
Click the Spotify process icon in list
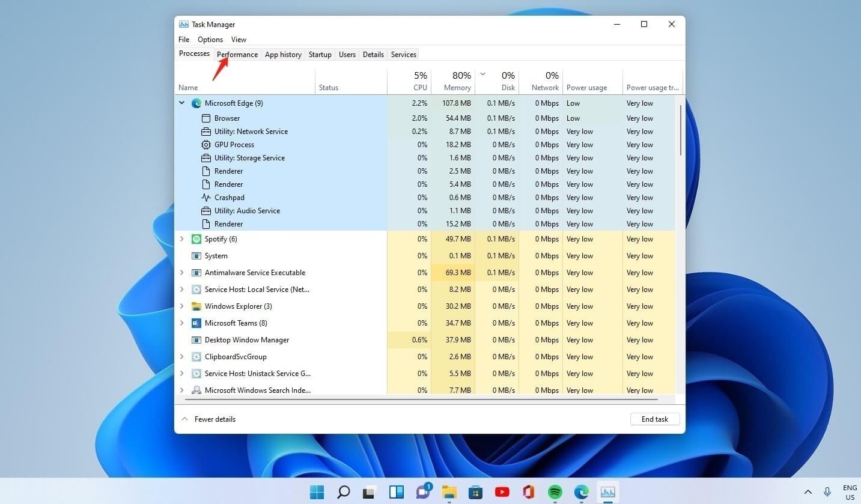point(196,239)
